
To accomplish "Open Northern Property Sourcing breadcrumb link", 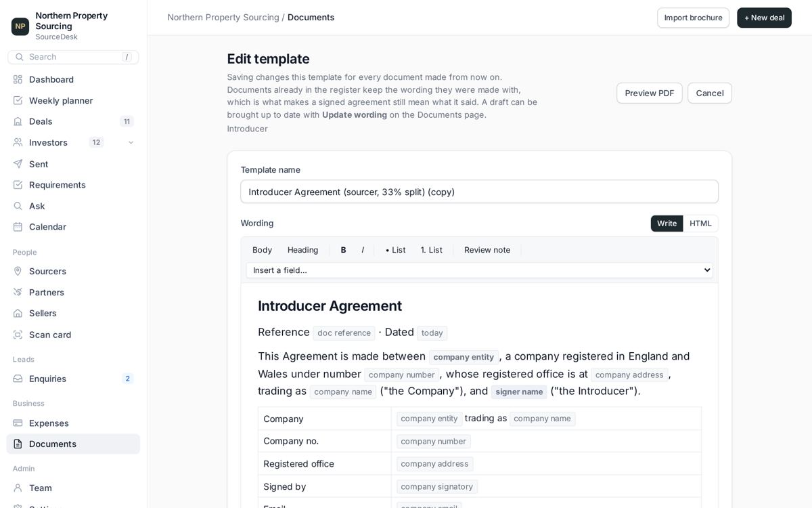I will click(223, 18).
